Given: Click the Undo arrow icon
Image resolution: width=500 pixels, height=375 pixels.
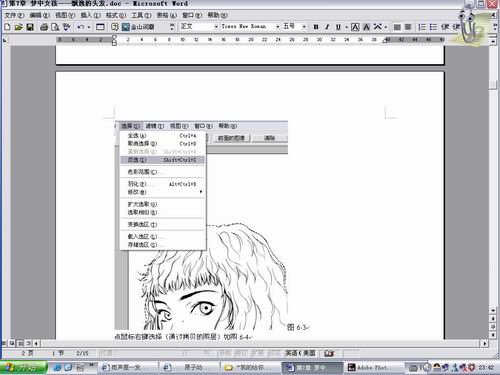Looking at the screenshot, I should pyautogui.click(x=80, y=27).
